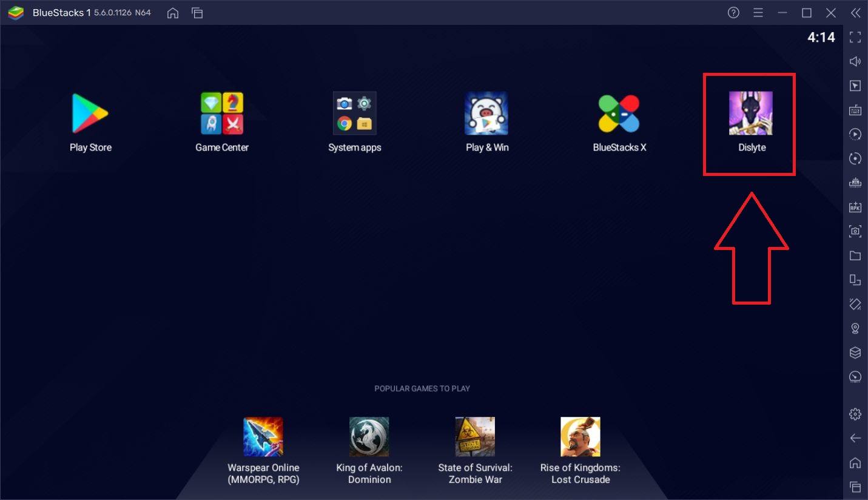Open the System apps folder
The width and height of the screenshot is (868, 500).
pos(355,113)
